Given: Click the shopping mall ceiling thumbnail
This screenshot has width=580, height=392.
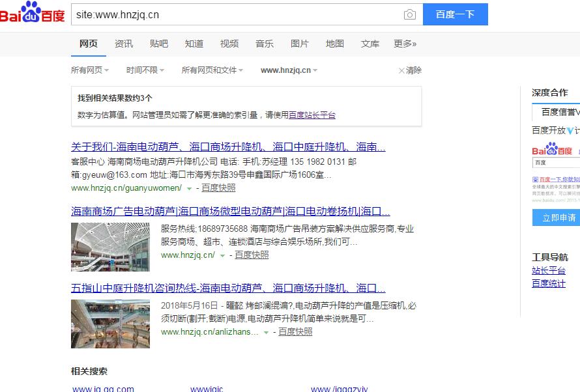Looking at the screenshot, I should tap(110, 247).
